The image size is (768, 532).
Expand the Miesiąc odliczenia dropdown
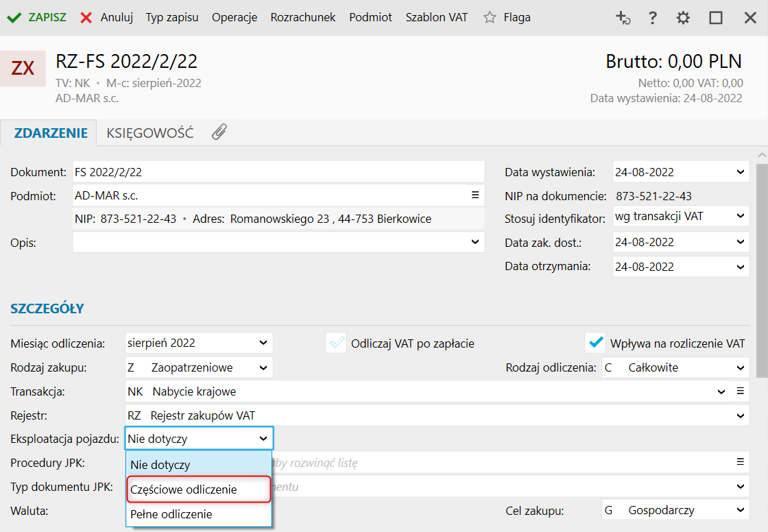coord(263,343)
